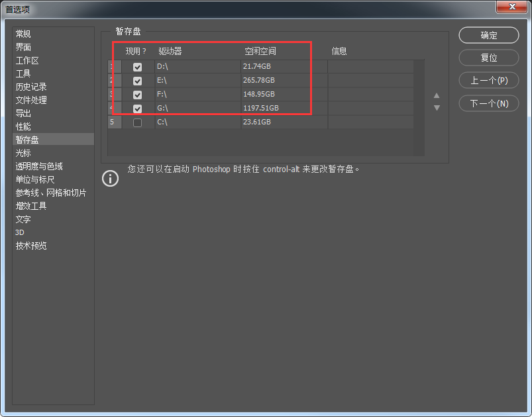Select the F:\ drive row

coord(260,94)
